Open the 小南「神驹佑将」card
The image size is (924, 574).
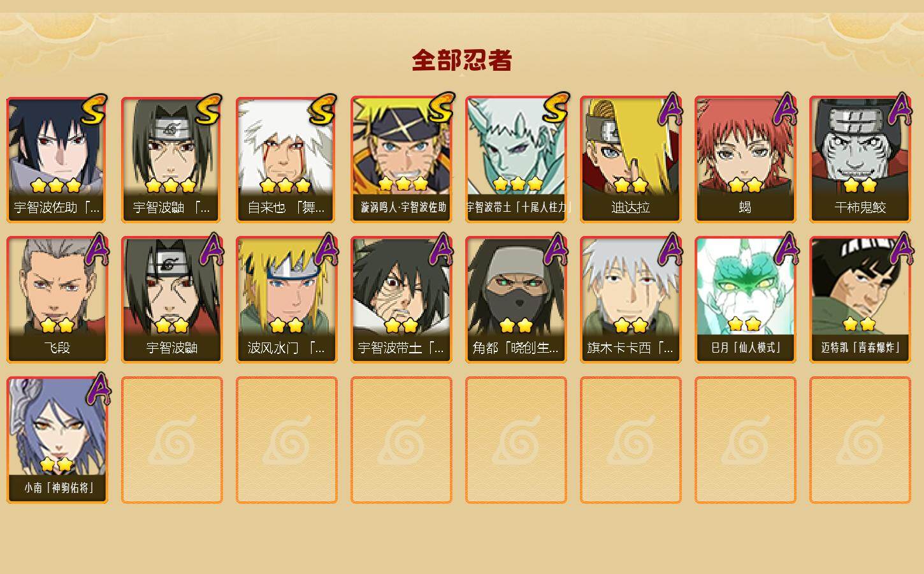tap(57, 440)
